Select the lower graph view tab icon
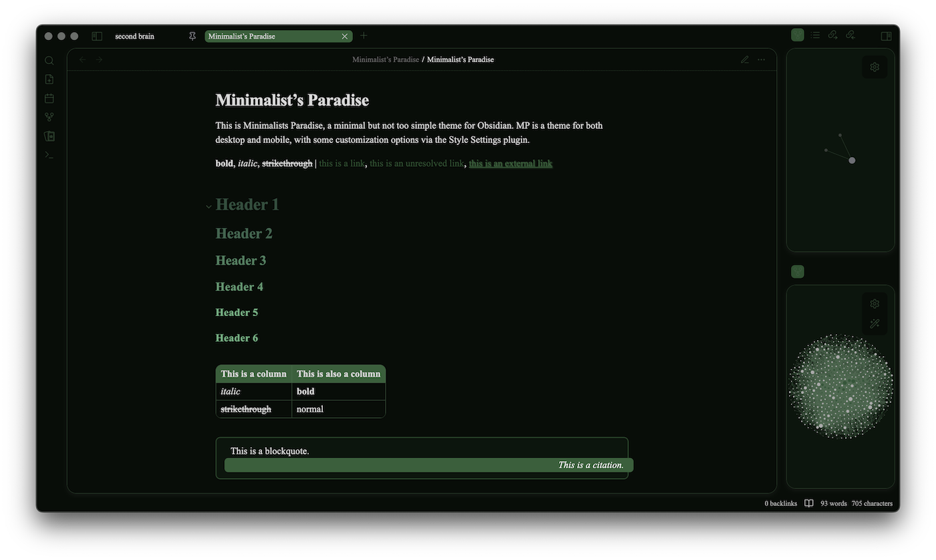The image size is (936, 560). [798, 271]
